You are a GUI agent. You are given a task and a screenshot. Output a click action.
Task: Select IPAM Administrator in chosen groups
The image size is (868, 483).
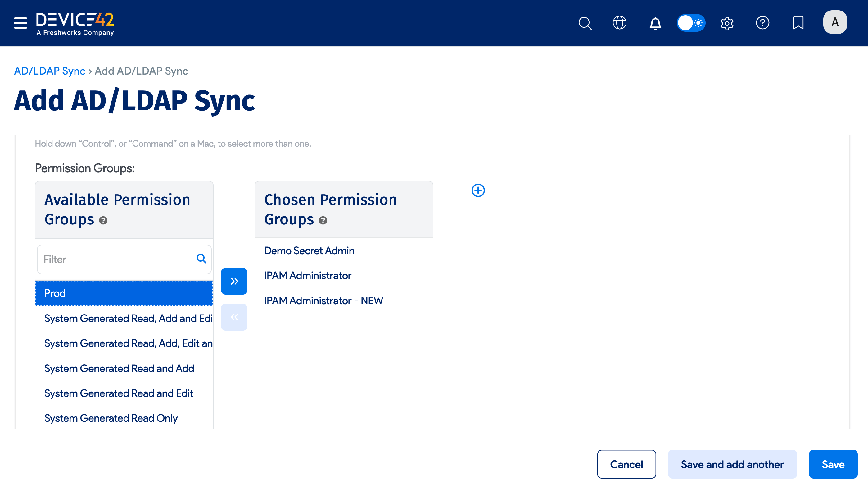pyautogui.click(x=307, y=276)
